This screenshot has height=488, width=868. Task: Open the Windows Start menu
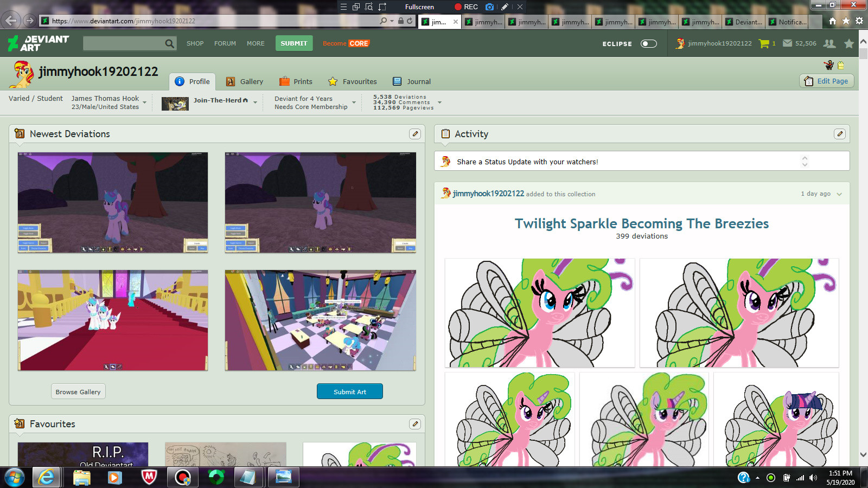pos(15,478)
